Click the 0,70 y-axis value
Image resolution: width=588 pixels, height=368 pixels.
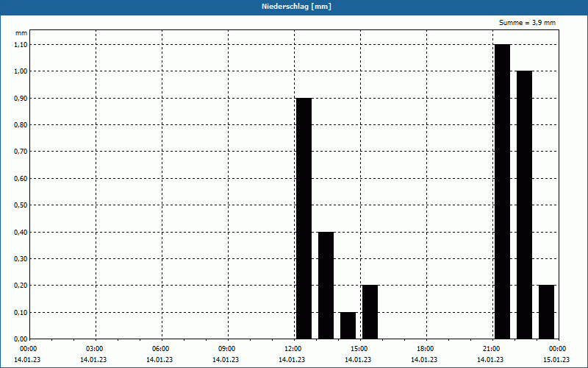[x=21, y=152]
